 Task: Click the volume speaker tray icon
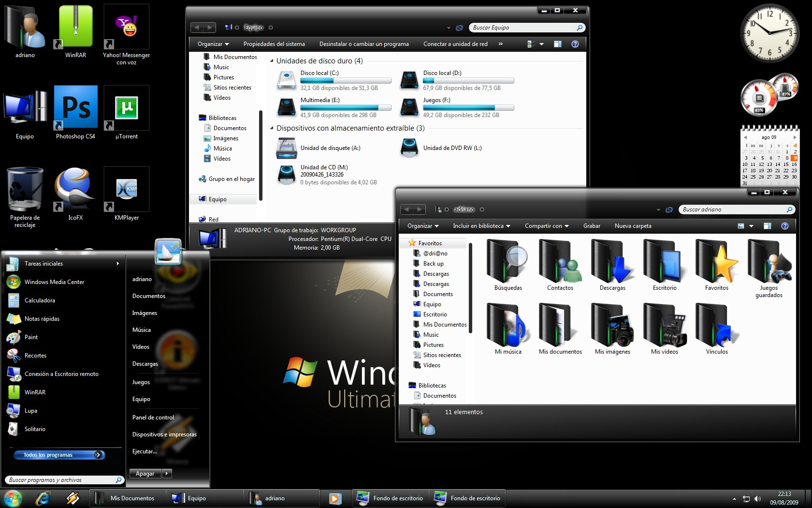pos(758,499)
